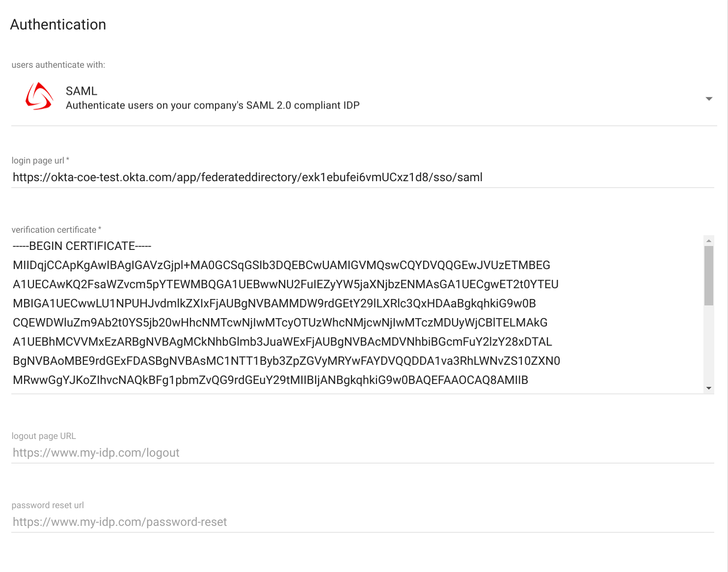This screenshot has height=572, width=728.
Task: Click the down arrow of certificate scrollbar
Action: click(x=708, y=387)
